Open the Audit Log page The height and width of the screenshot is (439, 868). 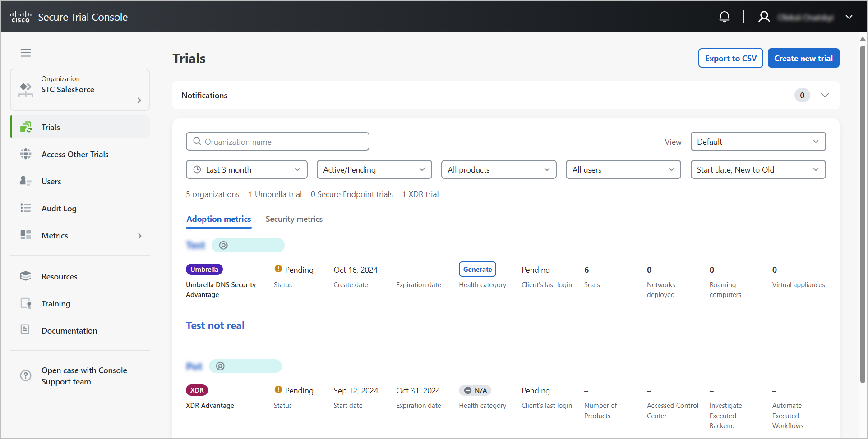(x=59, y=209)
